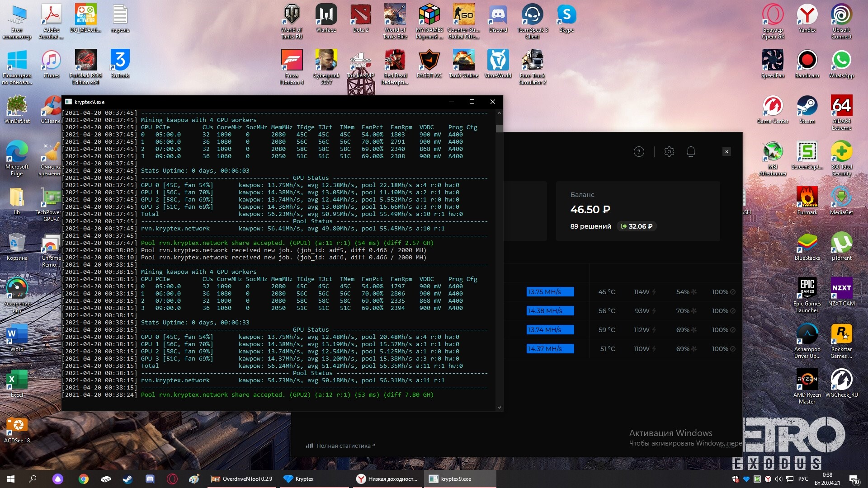Click the console scrollbar down arrow

(x=499, y=407)
